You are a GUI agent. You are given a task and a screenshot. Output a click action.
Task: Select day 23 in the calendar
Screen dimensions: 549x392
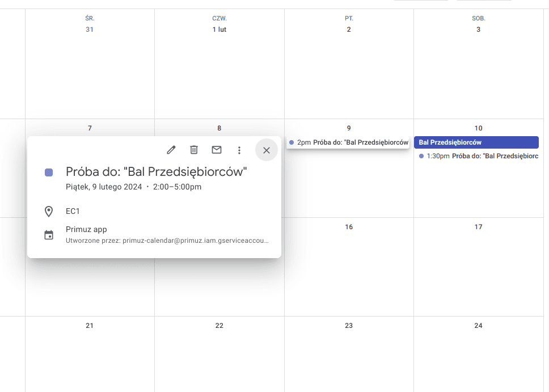point(349,326)
